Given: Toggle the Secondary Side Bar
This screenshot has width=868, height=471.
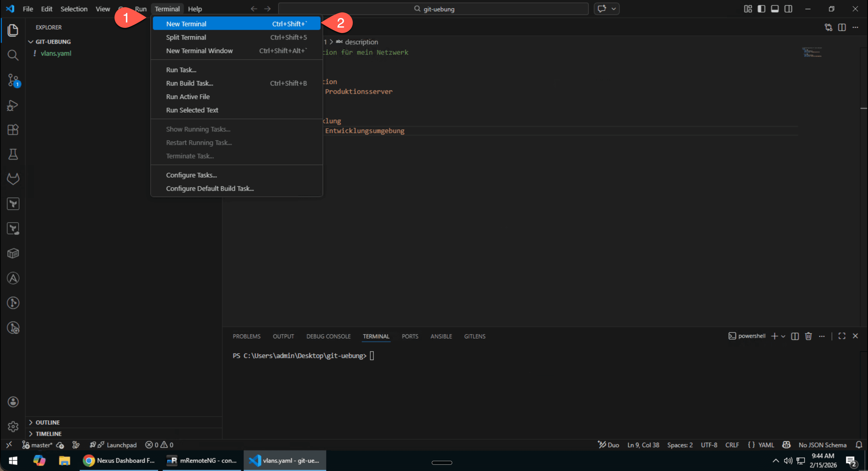Looking at the screenshot, I should point(789,9).
